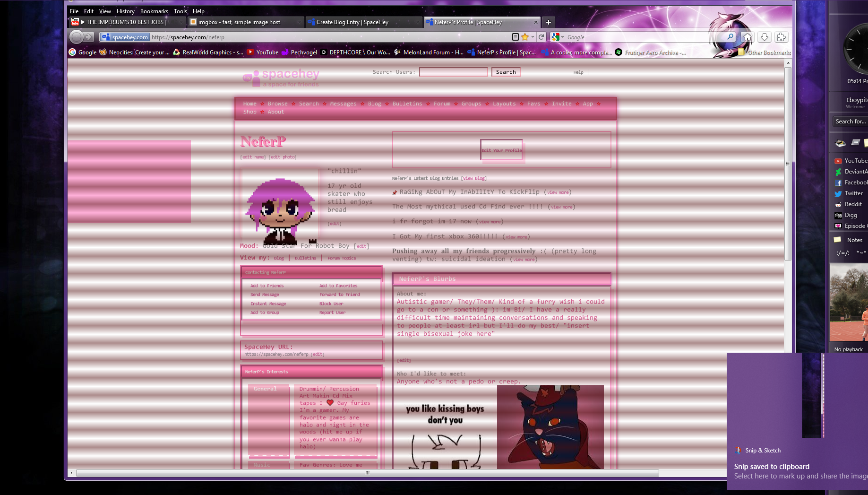Open the RealWorld Graphics bookmark
This screenshot has height=495, width=868.
tap(208, 52)
